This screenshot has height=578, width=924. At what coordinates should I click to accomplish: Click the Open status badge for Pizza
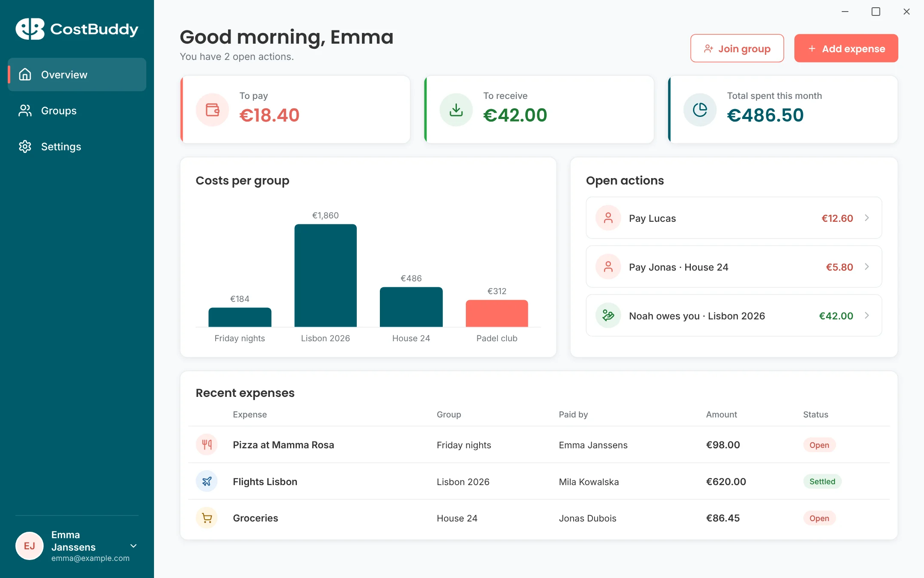(819, 445)
